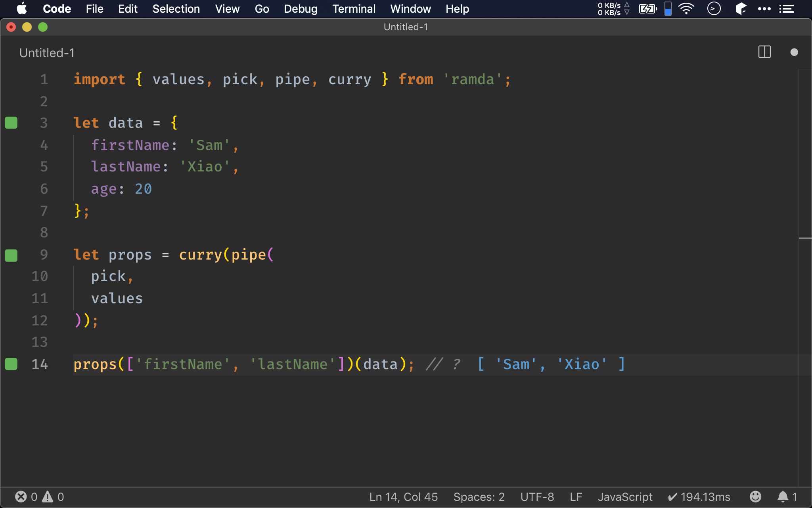812x508 pixels.
Task: Click 'props' variable on line 9
Action: [x=130, y=255]
